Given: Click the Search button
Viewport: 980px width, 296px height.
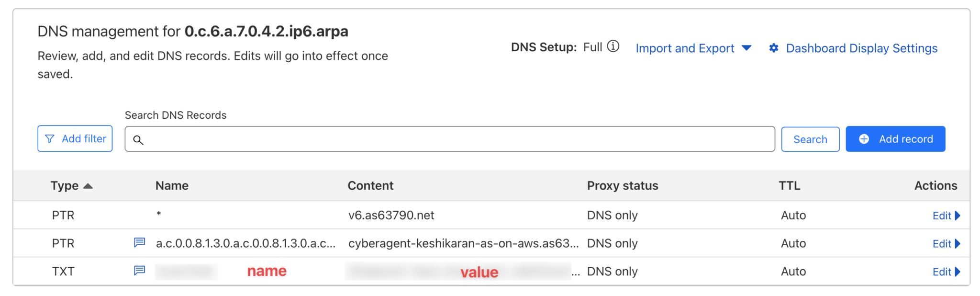Looking at the screenshot, I should (810, 139).
